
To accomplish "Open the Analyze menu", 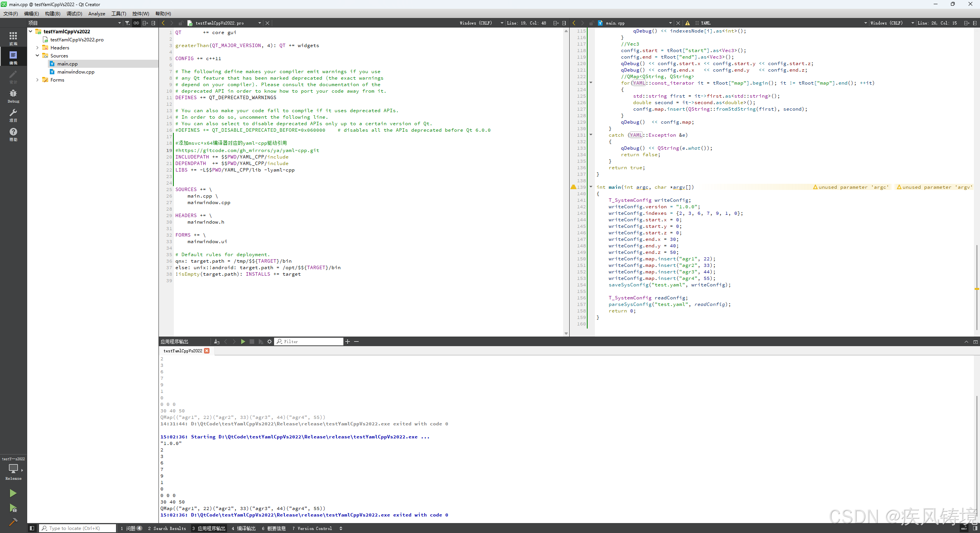I will 96,14.
